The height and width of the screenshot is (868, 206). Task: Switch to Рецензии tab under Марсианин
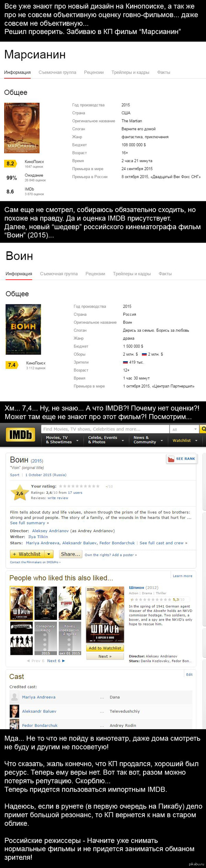(94, 73)
